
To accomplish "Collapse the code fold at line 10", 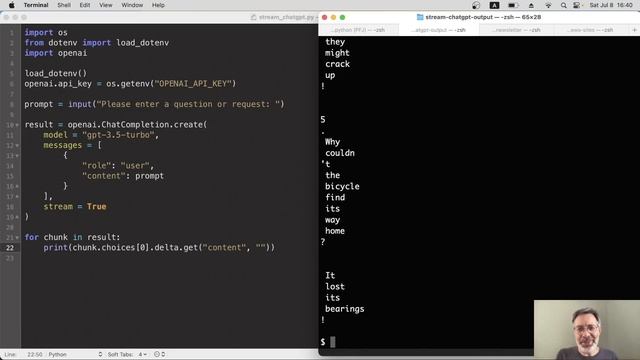I will tap(17, 125).
